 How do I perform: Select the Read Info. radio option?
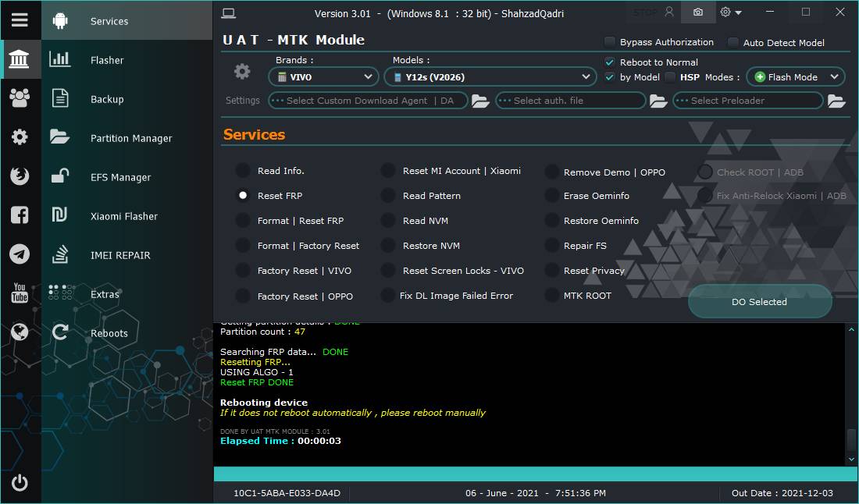click(x=243, y=171)
